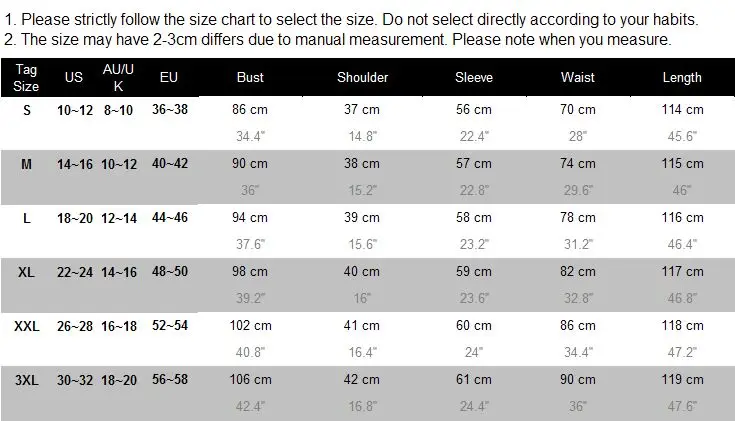This screenshot has width=735, height=421.
Task: Click the Waist column header
Action: point(578,77)
